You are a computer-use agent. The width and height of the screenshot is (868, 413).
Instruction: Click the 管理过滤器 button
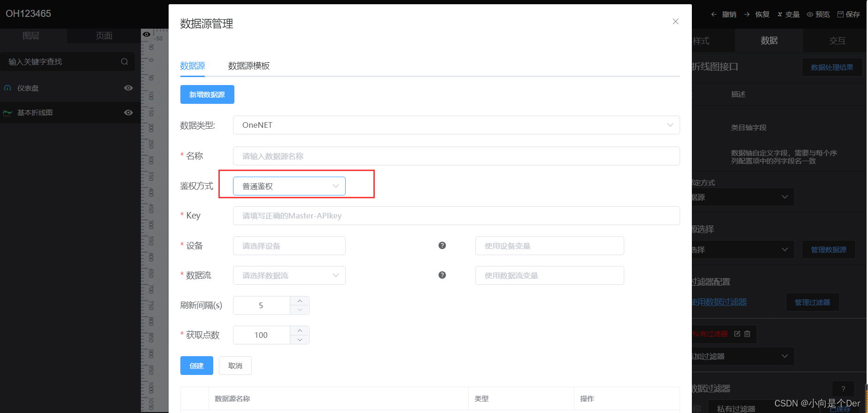[x=813, y=302]
